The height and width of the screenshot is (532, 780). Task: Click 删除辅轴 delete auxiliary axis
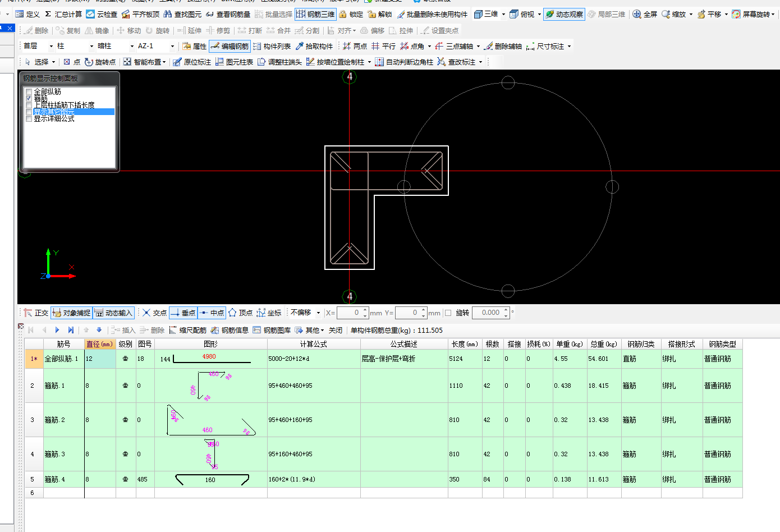tap(503, 46)
